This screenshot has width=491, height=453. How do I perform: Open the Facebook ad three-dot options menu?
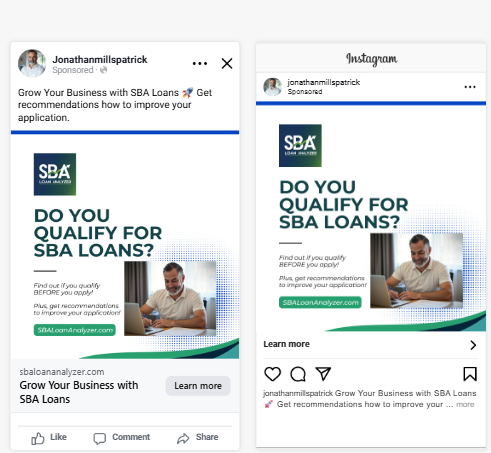point(200,63)
